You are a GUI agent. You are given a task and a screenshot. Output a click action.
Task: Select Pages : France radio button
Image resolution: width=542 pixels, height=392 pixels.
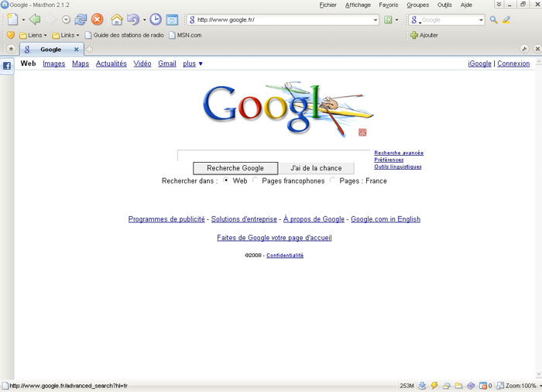pyautogui.click(x=332, y=181)
